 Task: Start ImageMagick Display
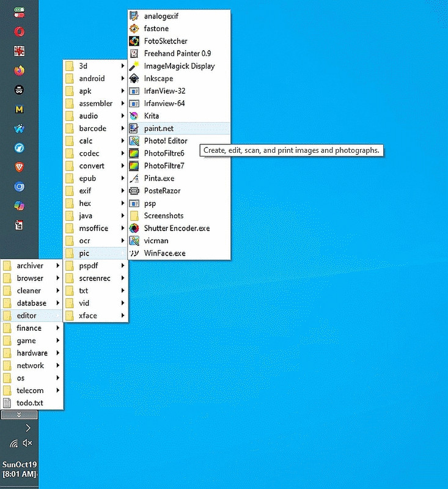[x=179, y=66]
